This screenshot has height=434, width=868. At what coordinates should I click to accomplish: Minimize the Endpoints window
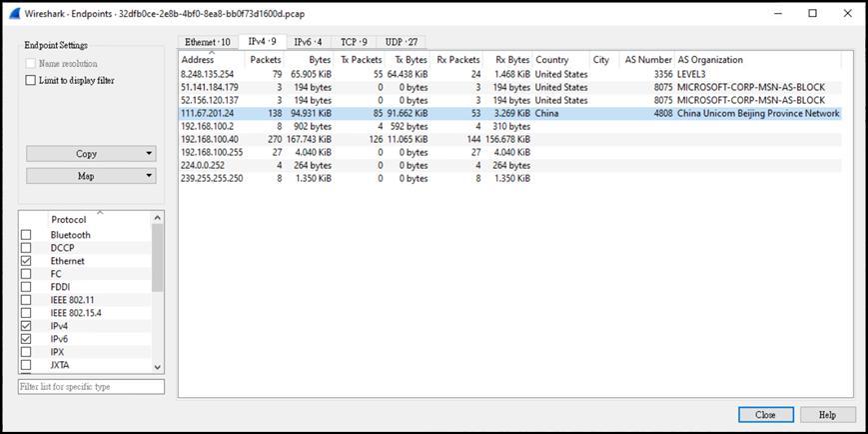(777, 14)
